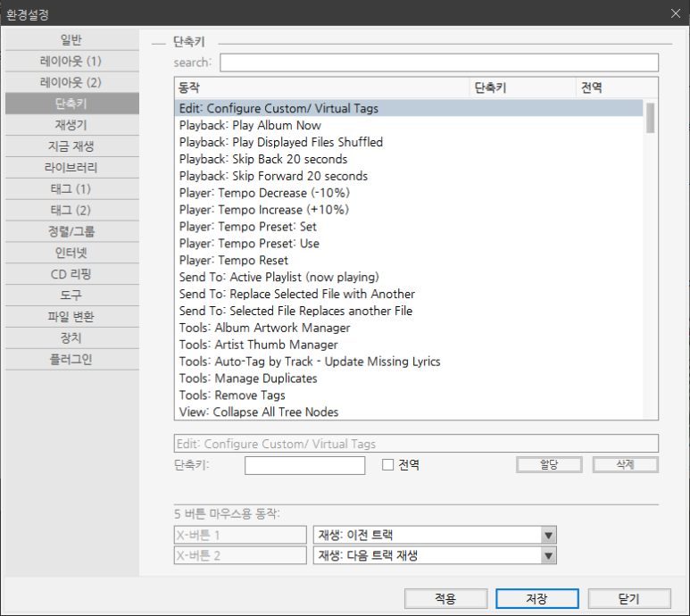Select 'Playback: Skip Back 20 seconds'
This screenshot has height=616, width=690.
(x=409, y=159)
